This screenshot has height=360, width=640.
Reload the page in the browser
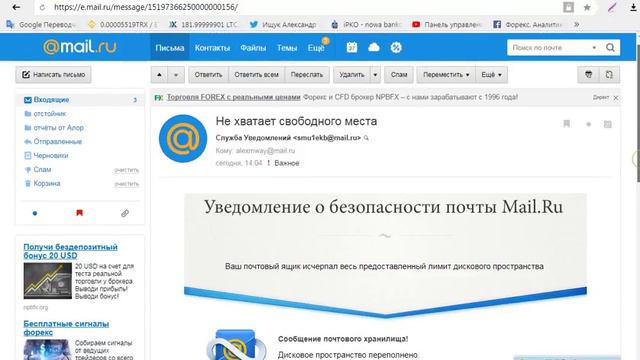(42, 7)
